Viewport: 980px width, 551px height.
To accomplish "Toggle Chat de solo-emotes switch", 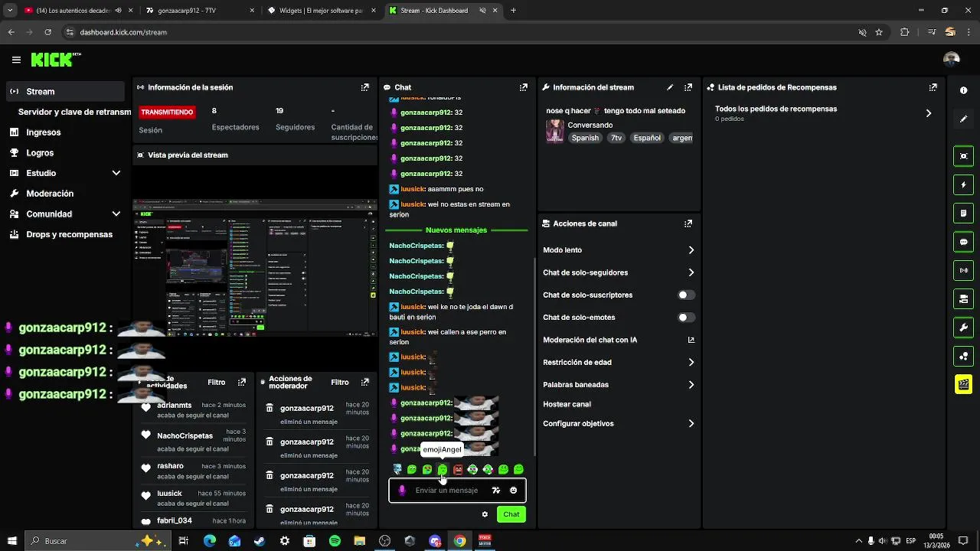I will tap(686, 317).
